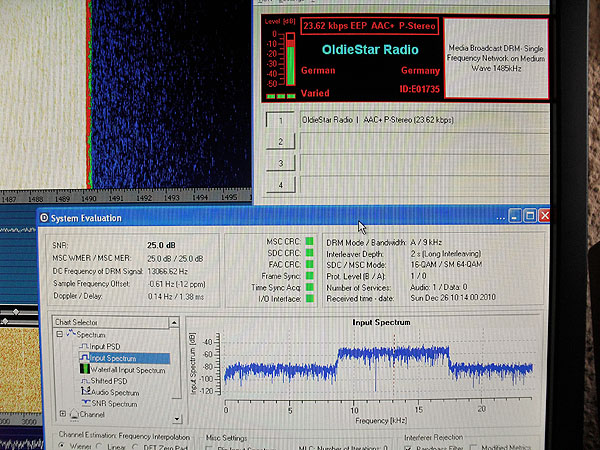This screenshot has height=450, width=600.
Task: Click the lower slider handle in background window
Action: [x=5, y=321]
